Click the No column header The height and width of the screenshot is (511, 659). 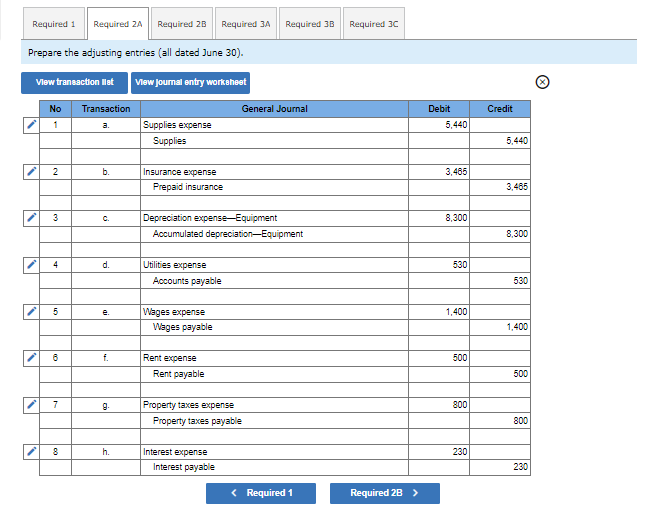pyautogui.click(x=55, y=109)
